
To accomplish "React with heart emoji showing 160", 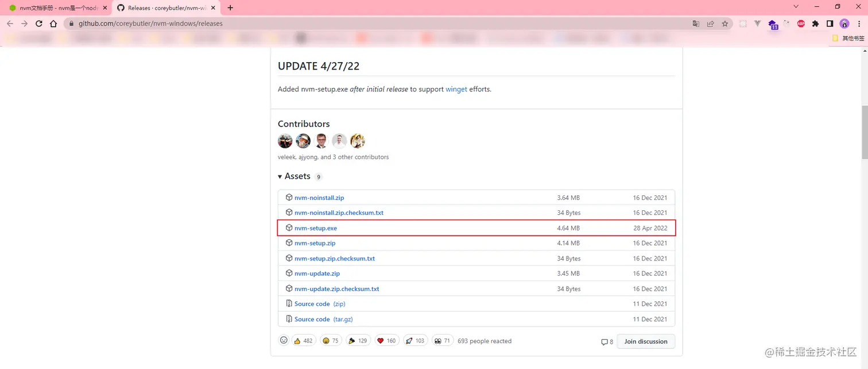I will point(387,341).
